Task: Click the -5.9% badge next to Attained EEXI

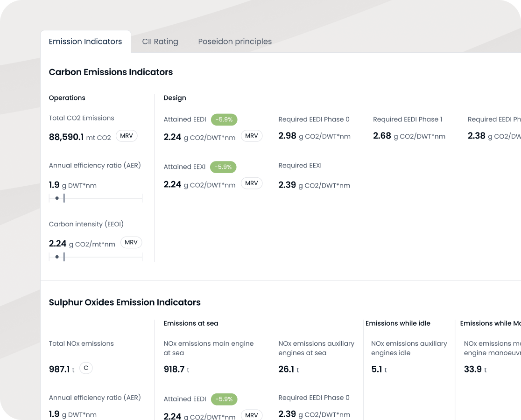Action: coord(223,167)
